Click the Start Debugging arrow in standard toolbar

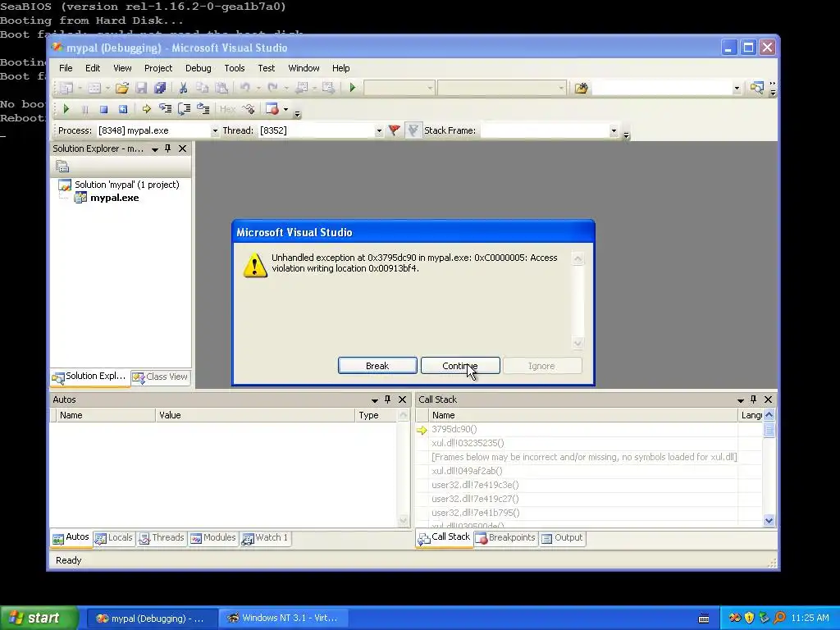(x=352, y=87)
